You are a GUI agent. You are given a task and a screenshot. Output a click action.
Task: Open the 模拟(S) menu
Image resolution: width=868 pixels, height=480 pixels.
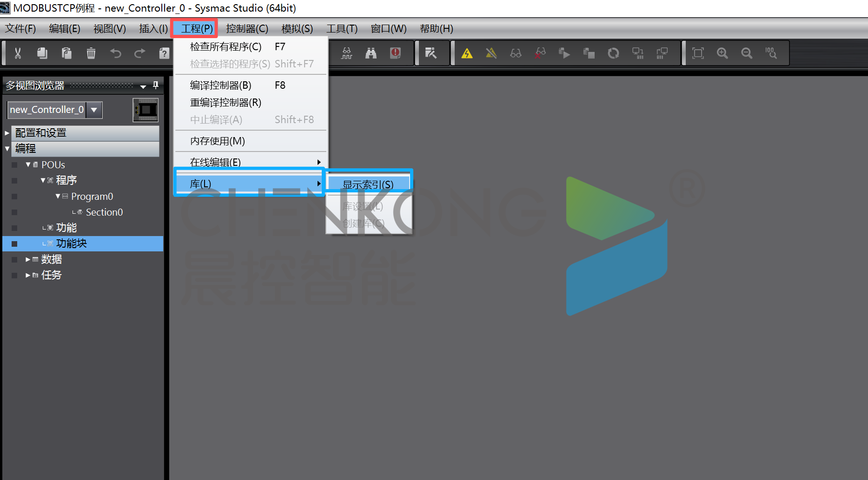[298, 29]
